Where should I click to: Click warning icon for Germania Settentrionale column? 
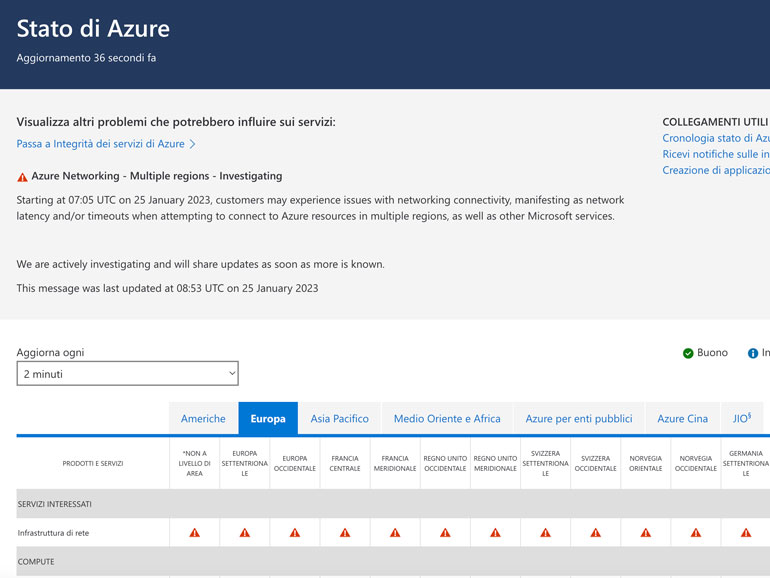(x=745, y=532)
